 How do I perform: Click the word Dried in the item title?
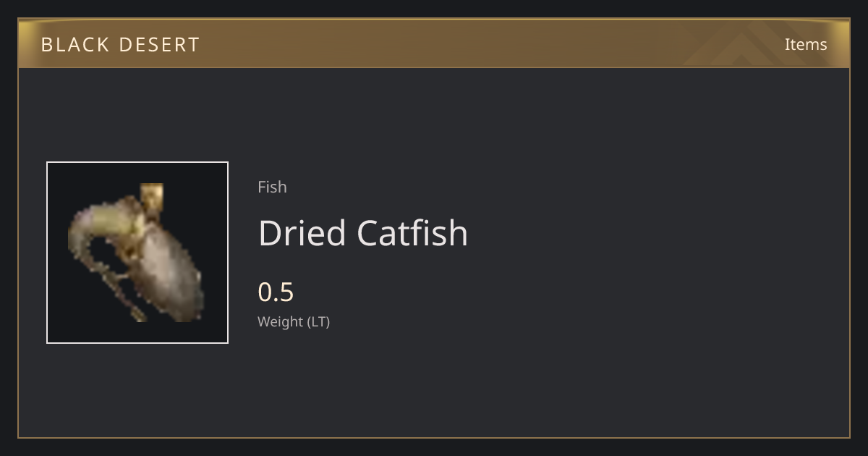(302, 233)
